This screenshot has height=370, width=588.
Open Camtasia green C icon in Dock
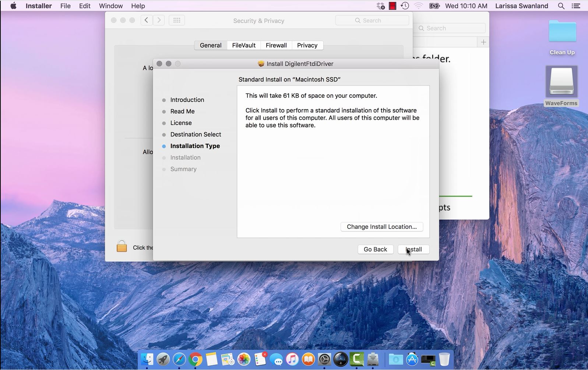pyautogui.click(x=357, y=359)
